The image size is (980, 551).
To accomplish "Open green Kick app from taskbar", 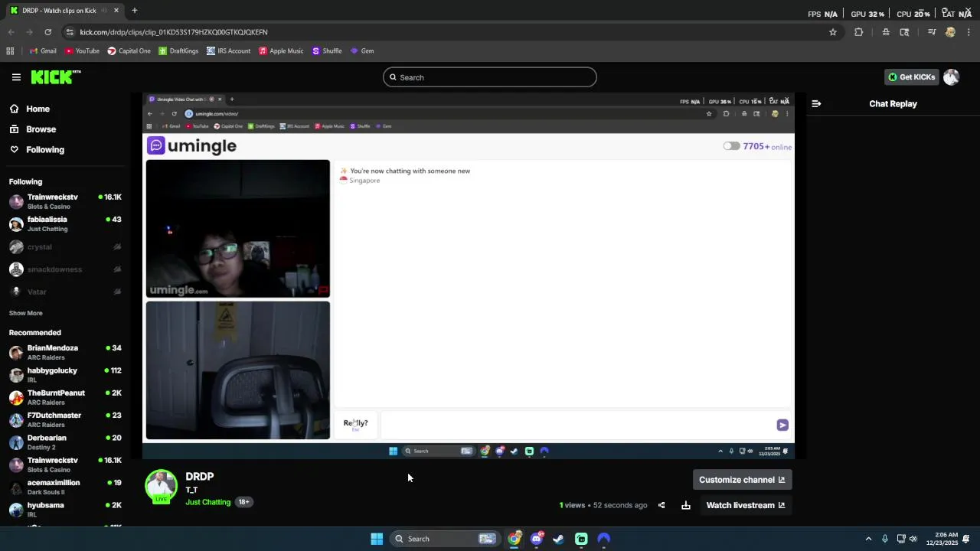I will pos(581,539).
